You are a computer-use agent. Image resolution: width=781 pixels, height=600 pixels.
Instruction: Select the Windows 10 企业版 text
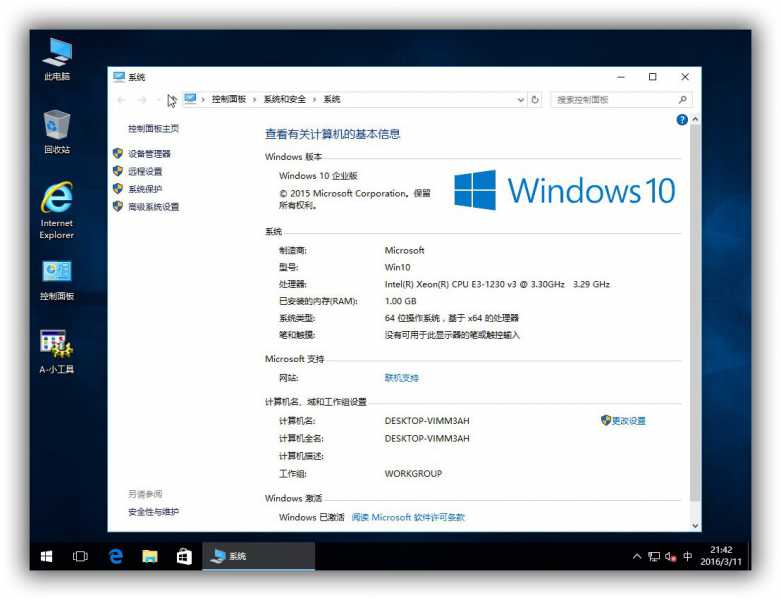[x=318, y=176]
